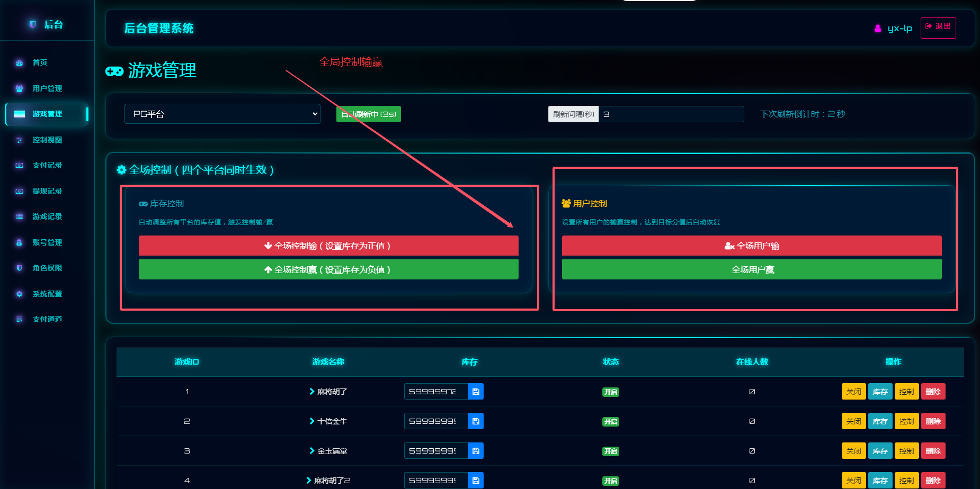The image size is (980, 489).
Task: Click 全场用户赢 green button
Action: (752, 269)
